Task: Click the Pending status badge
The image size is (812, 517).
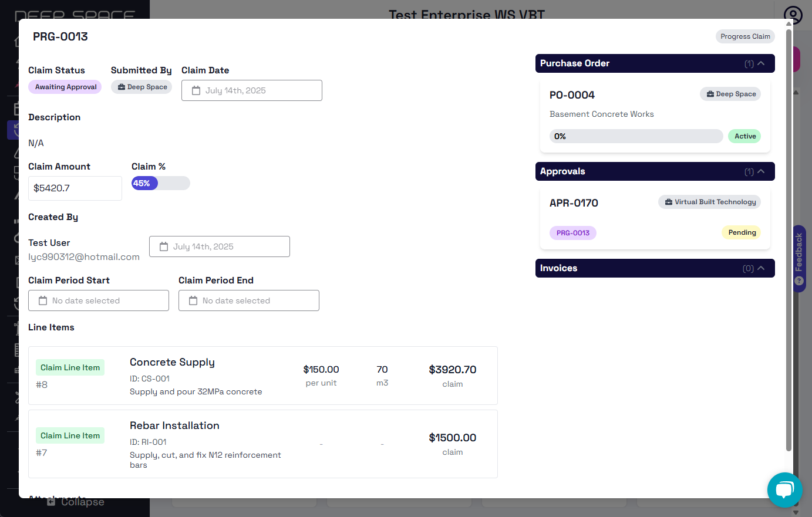Action: [742, 232]
